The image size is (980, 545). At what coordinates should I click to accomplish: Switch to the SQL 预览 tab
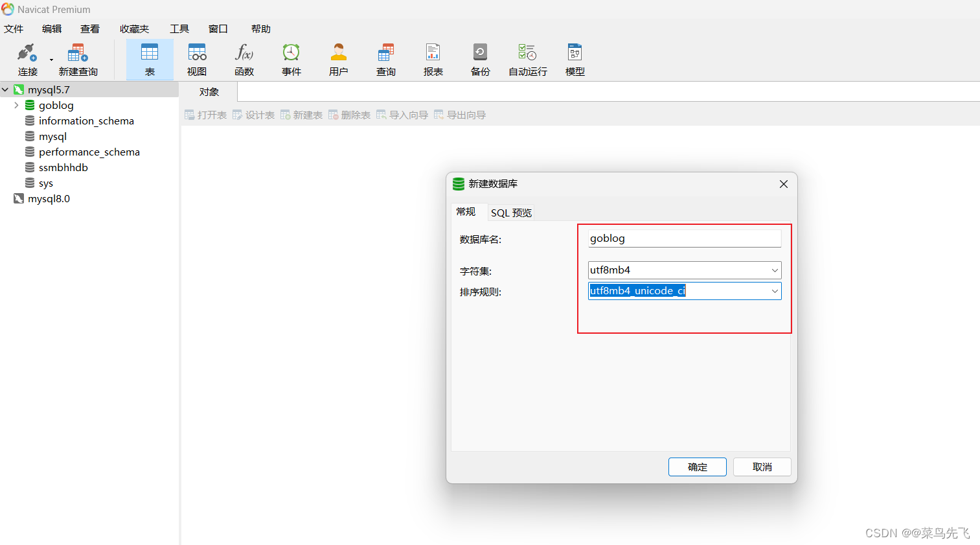[x=511, y=213]
